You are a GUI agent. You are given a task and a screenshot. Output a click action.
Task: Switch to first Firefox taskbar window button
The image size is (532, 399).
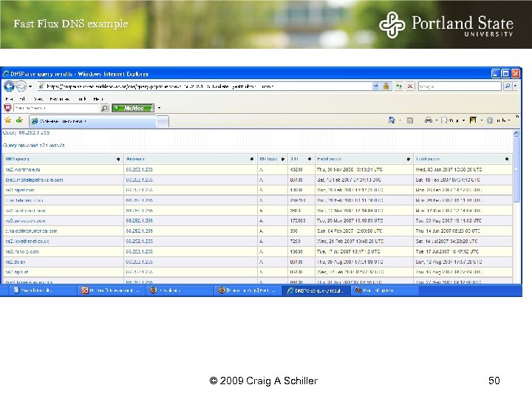click(x=180, y=290)
